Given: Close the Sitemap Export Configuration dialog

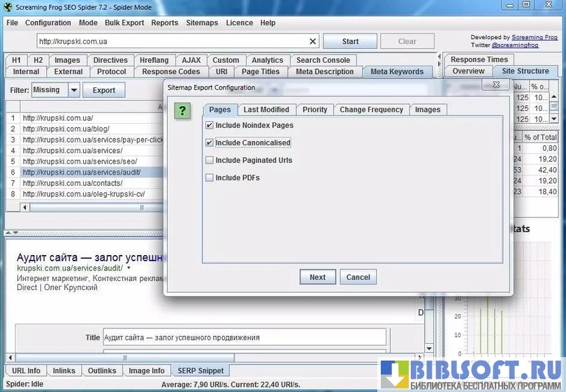Looking at the screenshot, I should pyautogui.click(x=495, y=85).
